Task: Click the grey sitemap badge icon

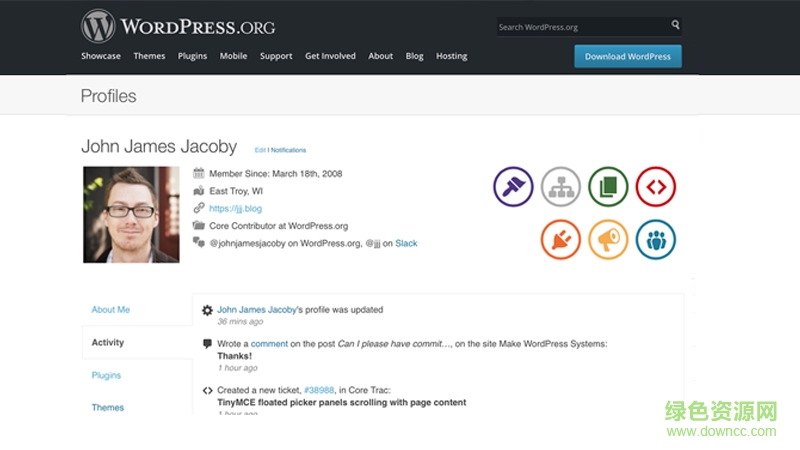Action: tap(561, 187)
